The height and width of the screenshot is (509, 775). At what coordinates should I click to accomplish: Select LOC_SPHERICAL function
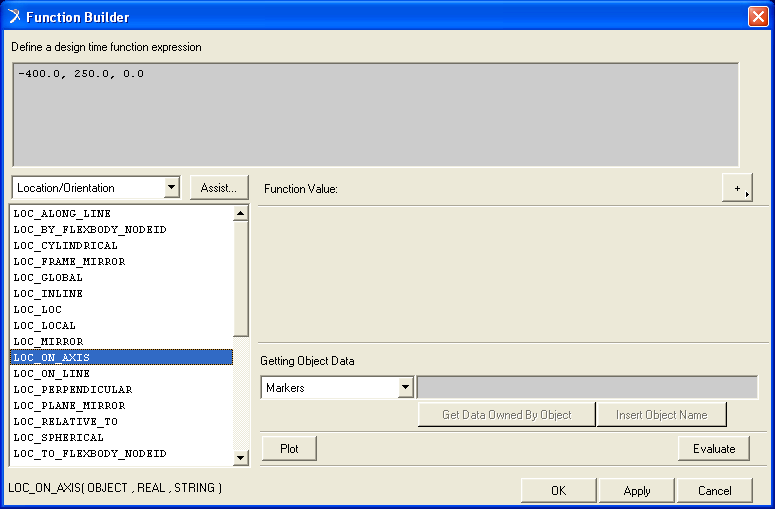pyautogui.click(x=121, y=437)
